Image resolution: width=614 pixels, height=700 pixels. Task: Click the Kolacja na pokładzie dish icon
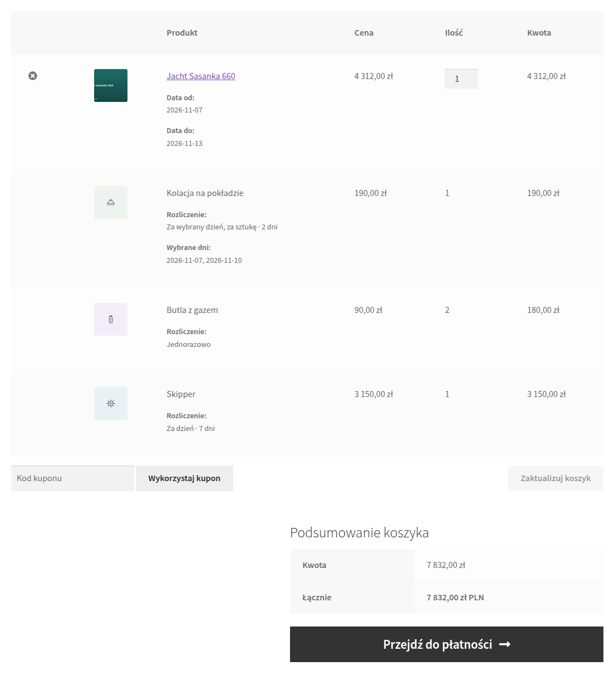(x=111, y=202)
